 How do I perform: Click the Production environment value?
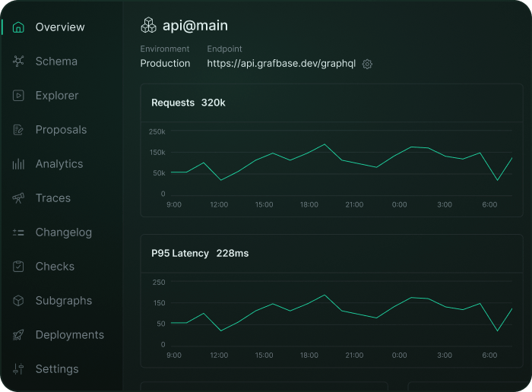pyautogui.click(x=165, y=63)
